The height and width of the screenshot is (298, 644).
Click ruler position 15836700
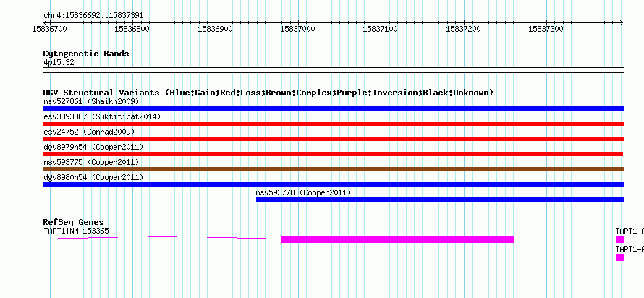click(49, 29)
